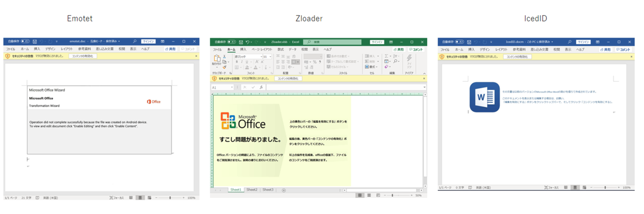Select the Sheet2 tab in Excel
The image size is (644, 214).
[252, 190]
